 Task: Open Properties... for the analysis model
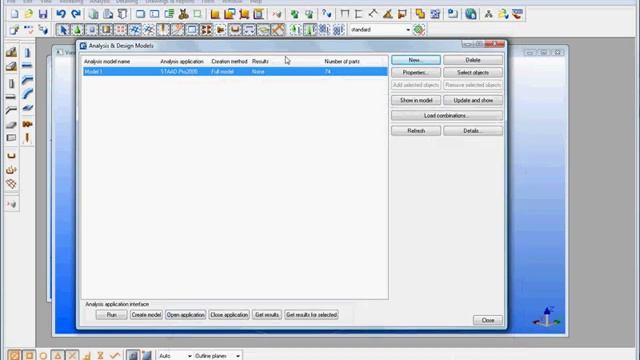click(x=416, y=73)
